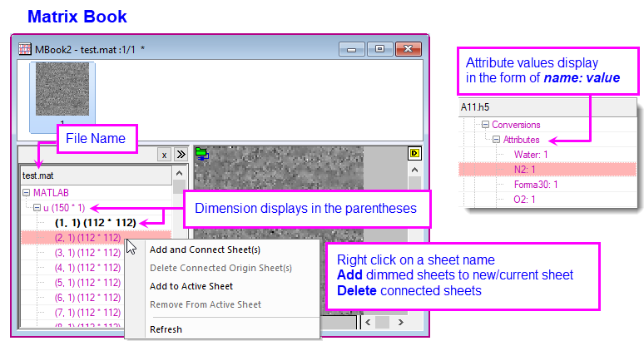Collapse the MATLAB tree node
Image resolution: width=644 pixels, height=341 pixels.
26,192
